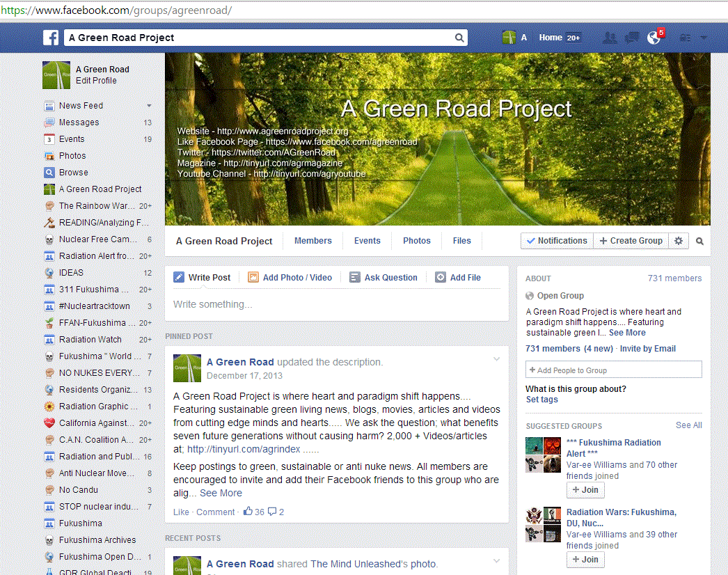Go to Home in the top bar
The height and width of the screenshot is (575, 728).
coord(551,38)
